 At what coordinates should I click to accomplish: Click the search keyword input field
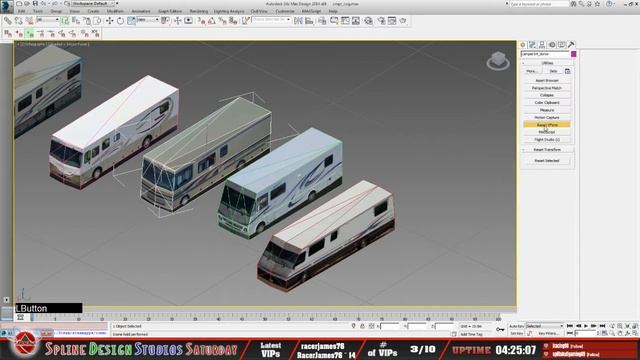point(539,4)
